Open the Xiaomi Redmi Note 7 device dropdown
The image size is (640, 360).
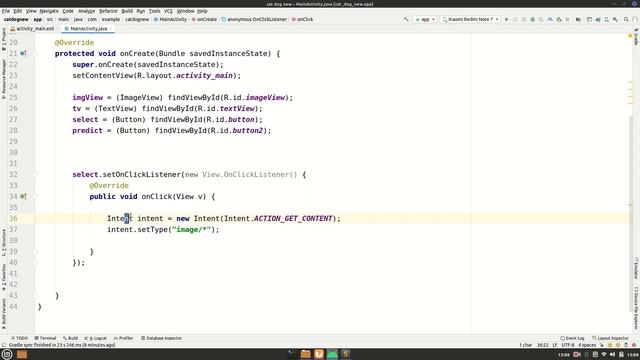pos(470,19)
